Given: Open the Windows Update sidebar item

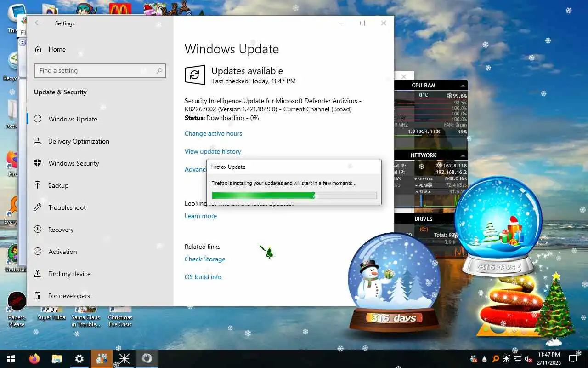Looking at the screenshot, I should point(100,119).
